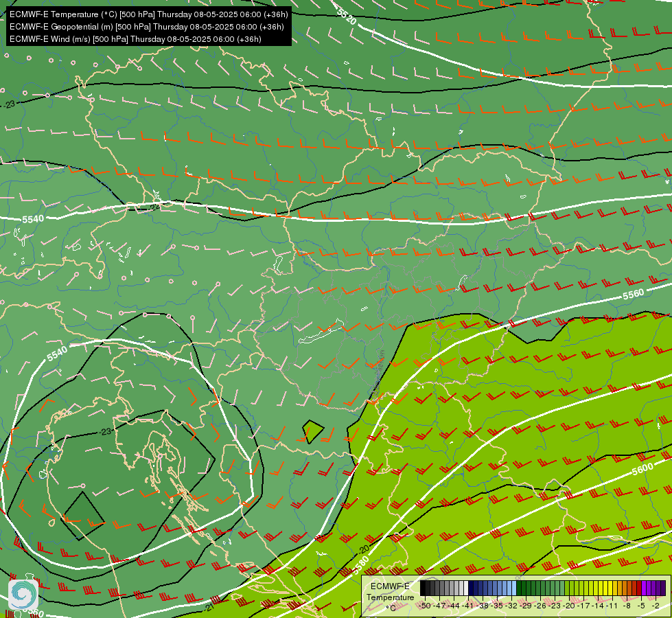
Task: Click the small lime-green polygon on the map
Action: pos(312,431)
